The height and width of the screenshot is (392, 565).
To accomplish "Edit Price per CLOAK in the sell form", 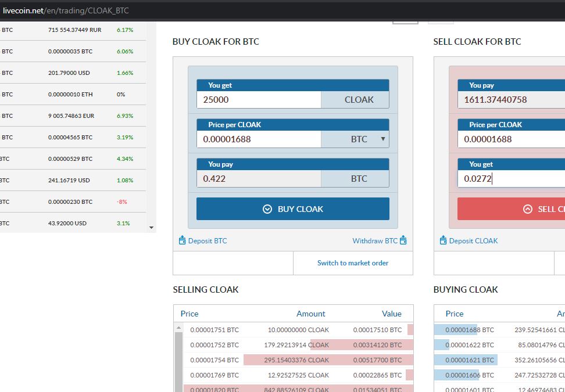I will coord(512,139).
